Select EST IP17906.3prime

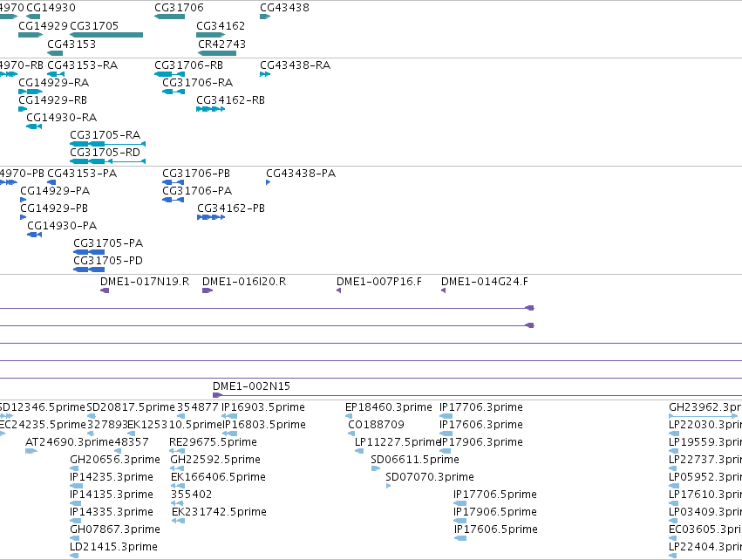point(481,442)
